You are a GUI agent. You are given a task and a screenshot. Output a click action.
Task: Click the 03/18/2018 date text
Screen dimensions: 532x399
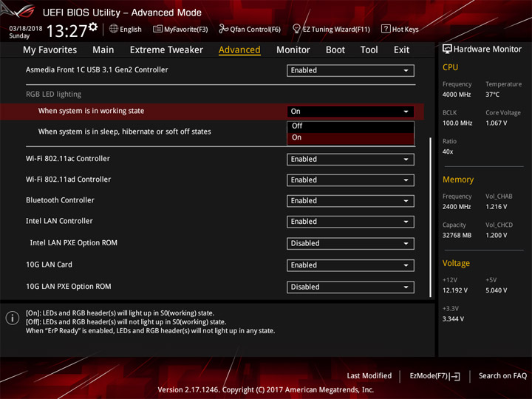26,29
